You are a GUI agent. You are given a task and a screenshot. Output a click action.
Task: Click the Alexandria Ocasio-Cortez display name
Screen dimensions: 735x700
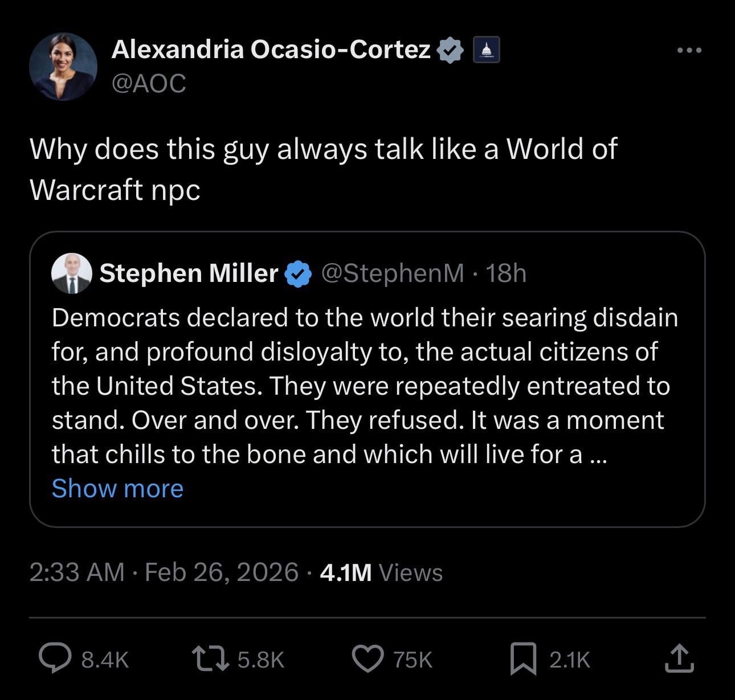(271, 50)
